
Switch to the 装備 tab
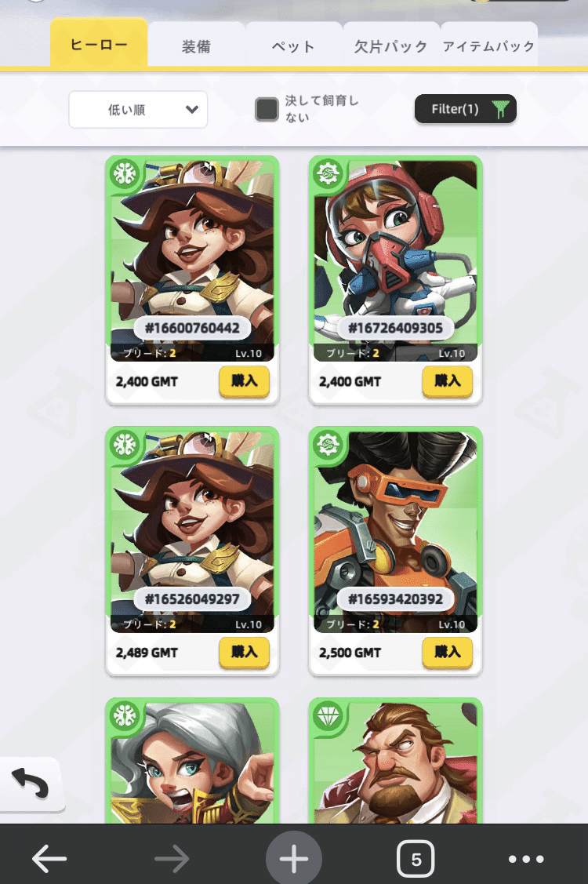click(196, 46)
